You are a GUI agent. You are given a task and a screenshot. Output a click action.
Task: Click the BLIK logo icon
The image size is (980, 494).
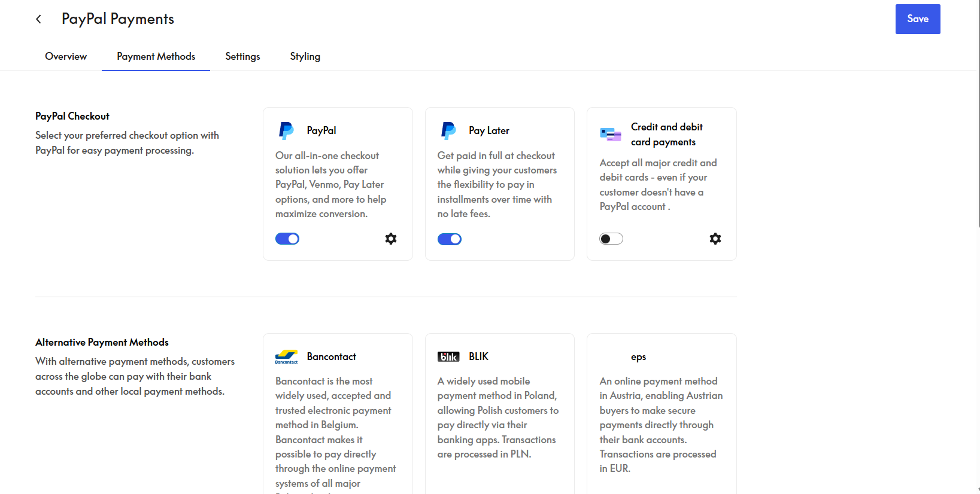(x=448, y=357)
